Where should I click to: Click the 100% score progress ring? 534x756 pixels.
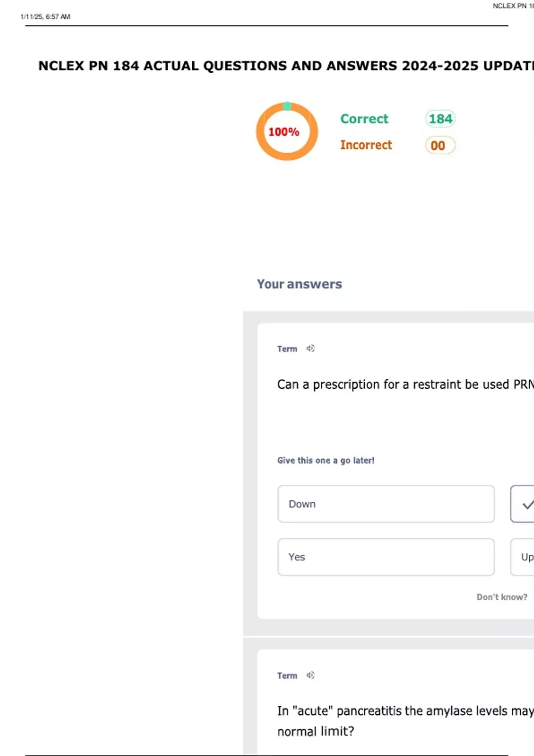click(x=287, y=132)
